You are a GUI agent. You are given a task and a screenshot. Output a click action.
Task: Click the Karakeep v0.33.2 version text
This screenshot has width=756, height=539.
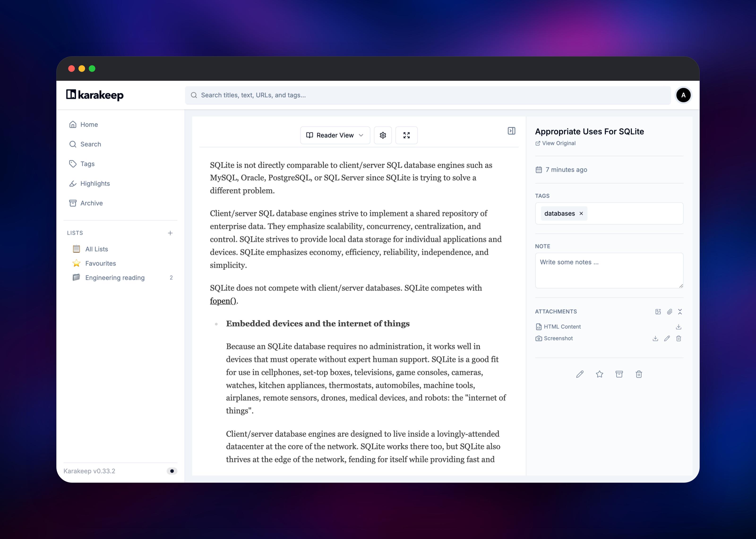coord(89,471)
